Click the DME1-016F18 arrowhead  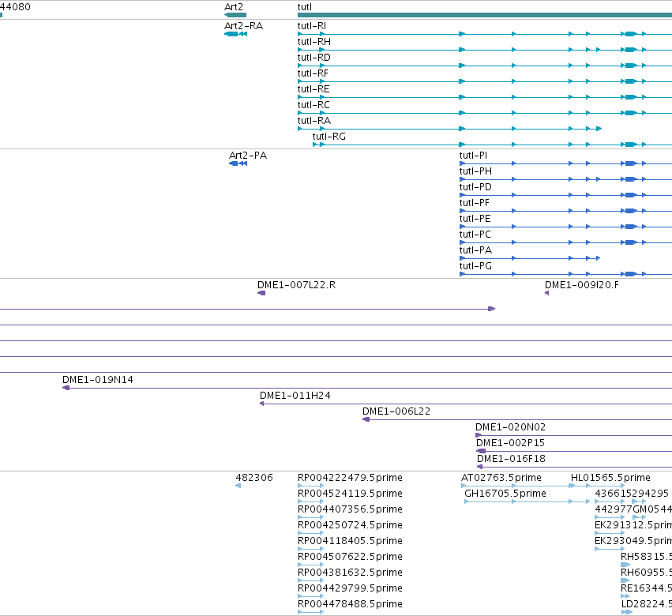coord(480,468)
